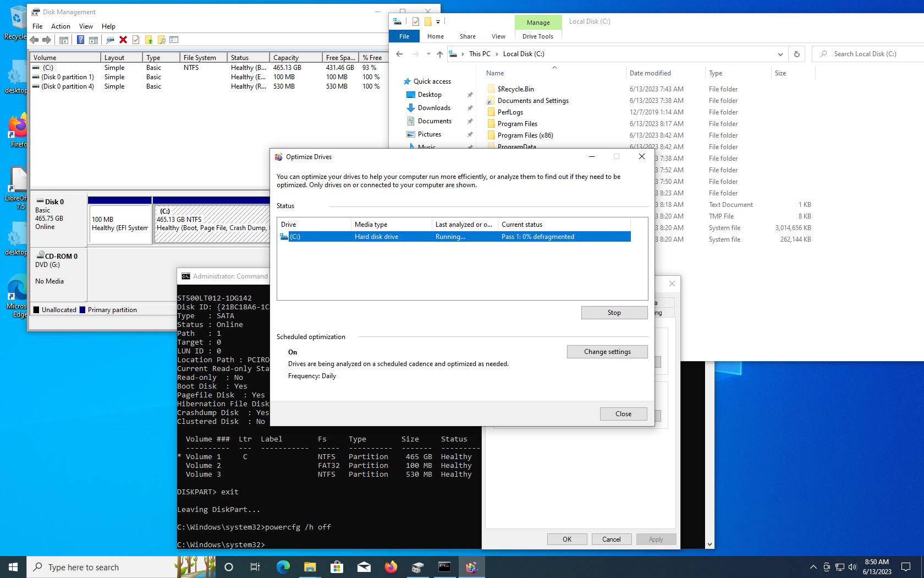Click the yellow folder with green arrow icon
This screenshot has height=578, width=924.
click(x=148, y=40)
